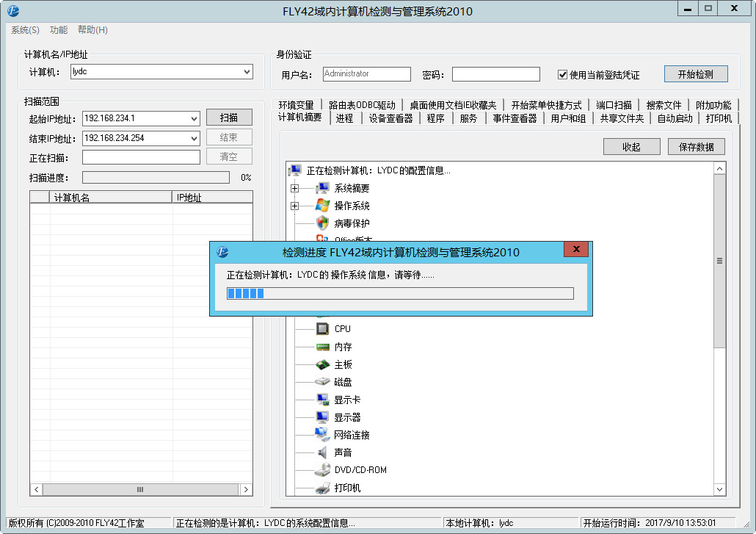The image size is (756, 534).
Task: Click the 正在扫描 text field
Action: (141, 157)
